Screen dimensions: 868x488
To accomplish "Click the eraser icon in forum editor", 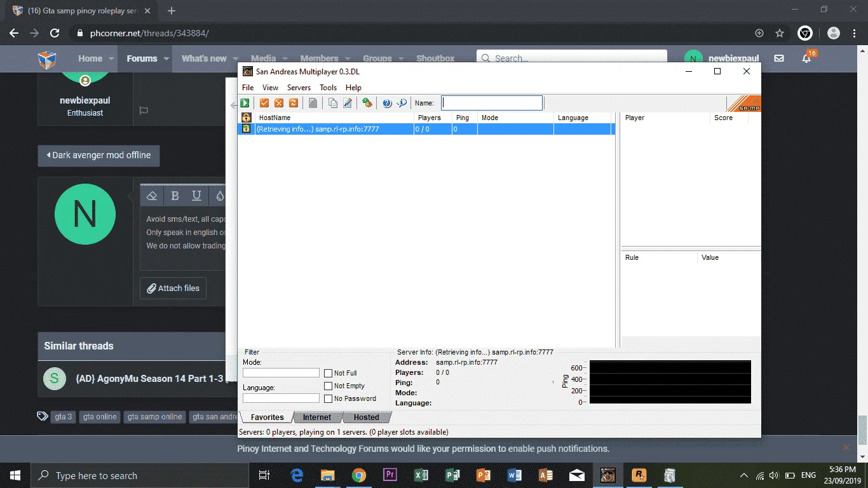I will coord(152,196).
